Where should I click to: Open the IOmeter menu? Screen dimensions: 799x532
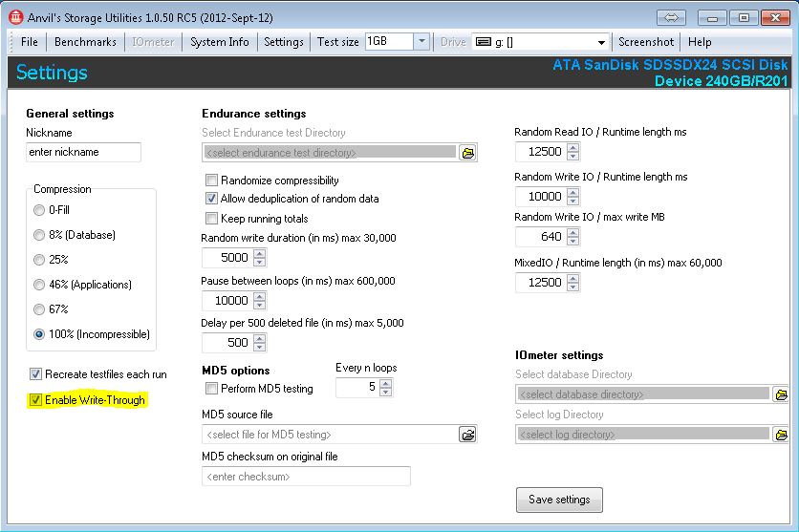(x=153, y=42)
